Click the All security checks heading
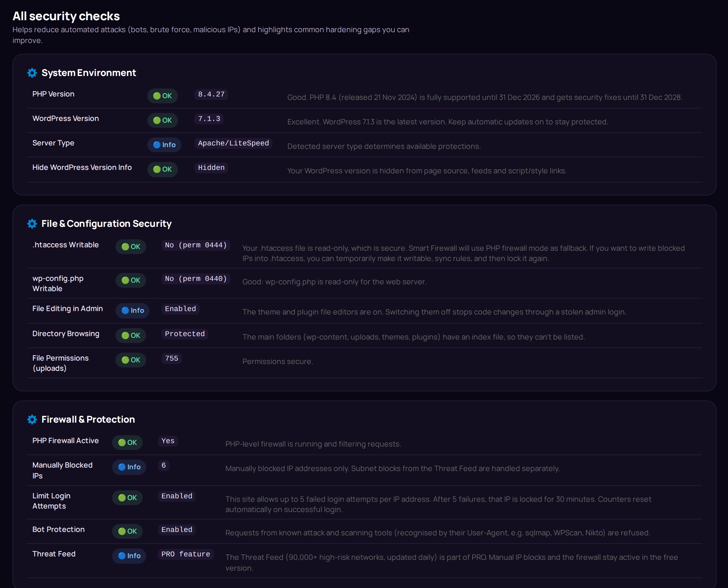Viewport: 728px width, 588px height. 66,16
